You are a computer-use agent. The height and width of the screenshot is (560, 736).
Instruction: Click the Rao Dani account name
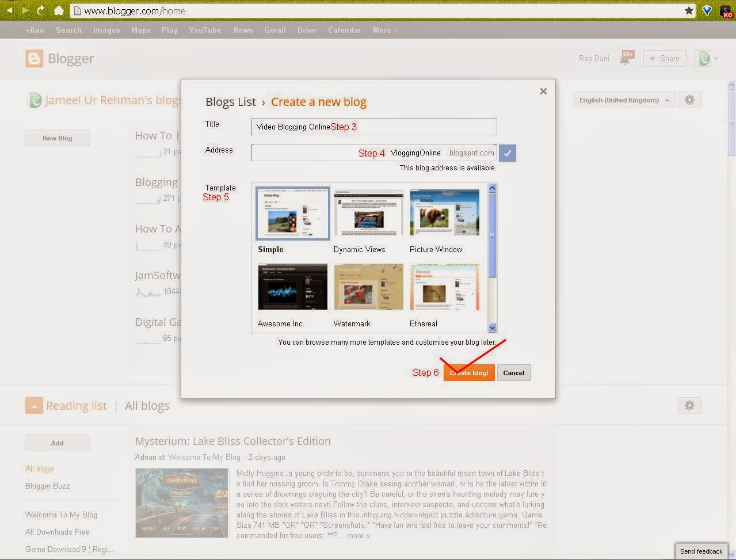click(x=594, y=58)
